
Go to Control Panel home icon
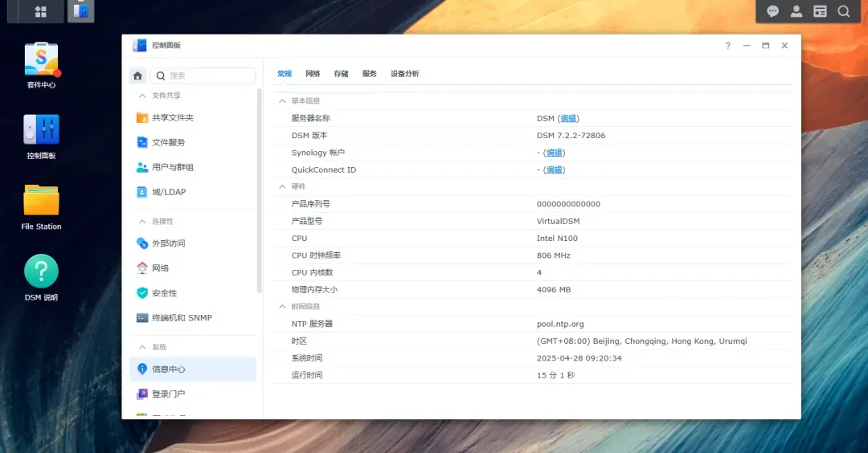pos(138,75)
